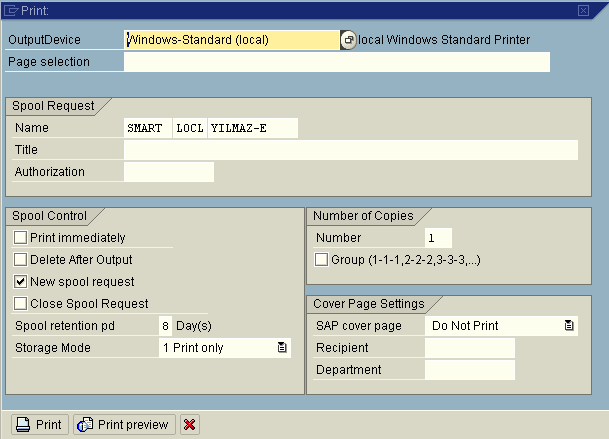Open the OutputDevice search help icon
This screenshot has height=439, width=609.
[x=348, y=40]
